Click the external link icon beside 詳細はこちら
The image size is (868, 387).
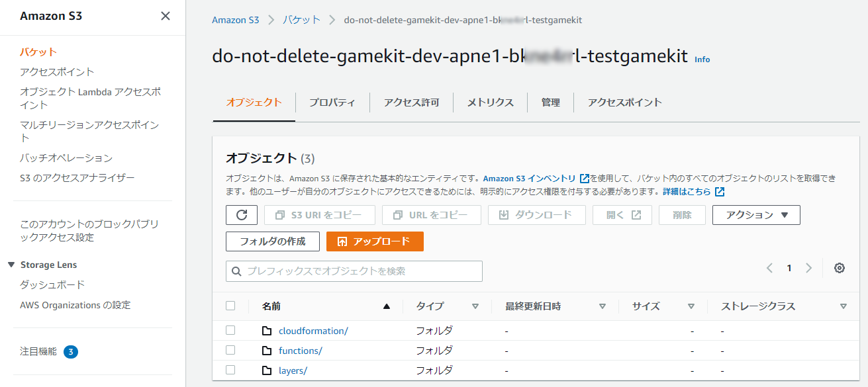(720, 192)
